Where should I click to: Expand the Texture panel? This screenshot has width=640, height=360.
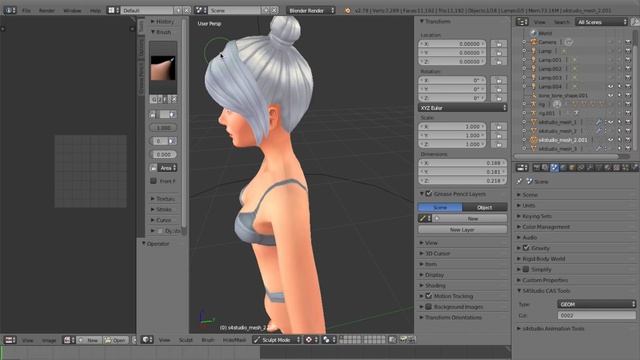tap(163, 199)
